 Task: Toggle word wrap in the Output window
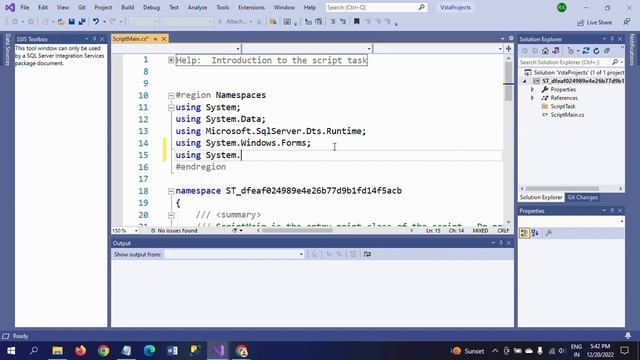tap(367, 254)
